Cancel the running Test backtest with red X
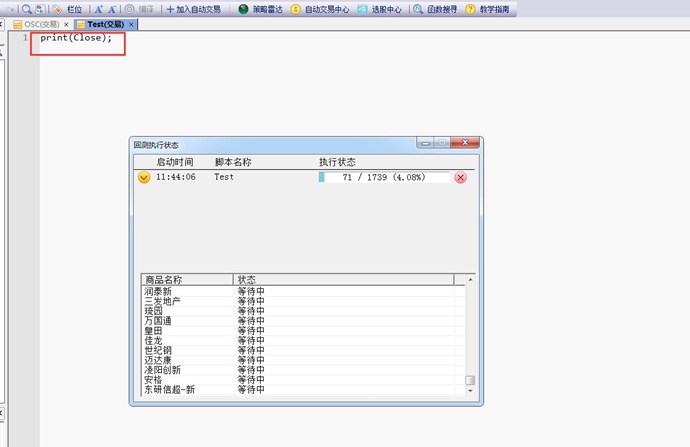Image resolution: width=690 pixels, height=447 pixels. pos(461,177)
